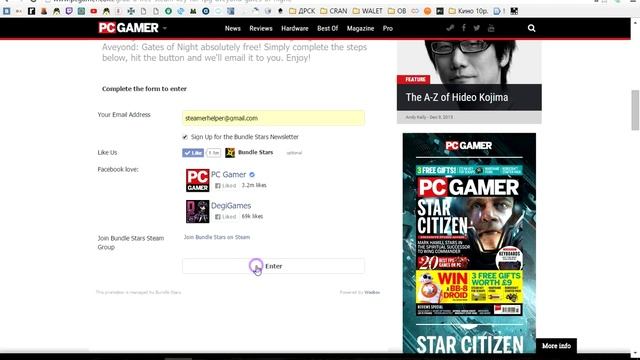Click the Bundle Stars name next to Like
Screen dimensions: 640x360
pos(256,152)
